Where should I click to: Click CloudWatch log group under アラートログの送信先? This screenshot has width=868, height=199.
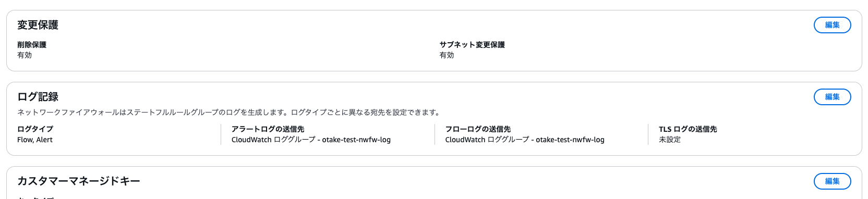pos(311,140)
